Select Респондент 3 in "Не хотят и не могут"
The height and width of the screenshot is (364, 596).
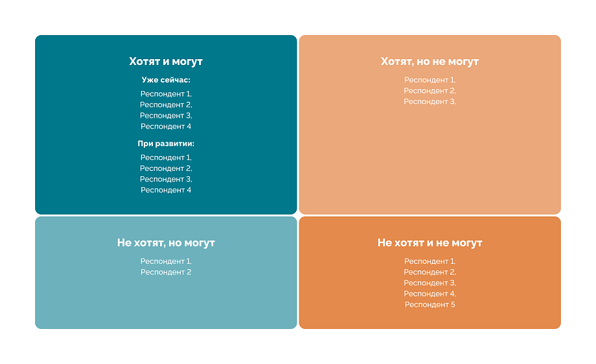429,283
